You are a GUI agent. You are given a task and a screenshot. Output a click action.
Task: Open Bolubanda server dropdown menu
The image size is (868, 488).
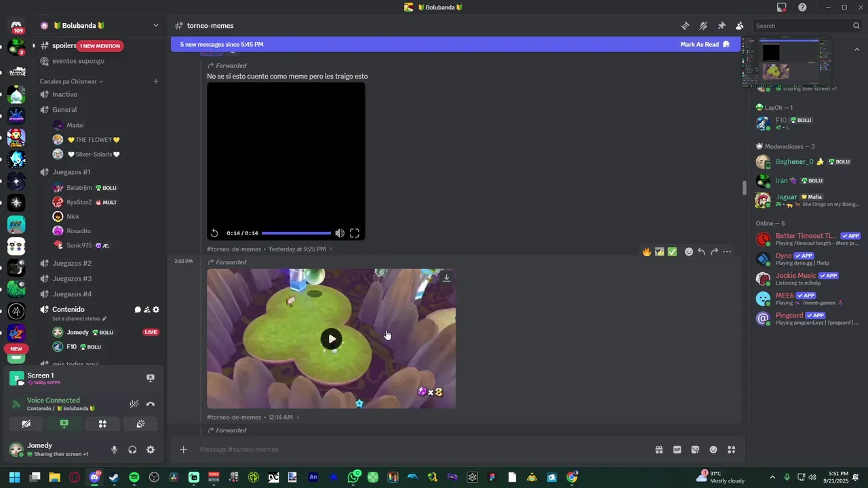point(156,26)
